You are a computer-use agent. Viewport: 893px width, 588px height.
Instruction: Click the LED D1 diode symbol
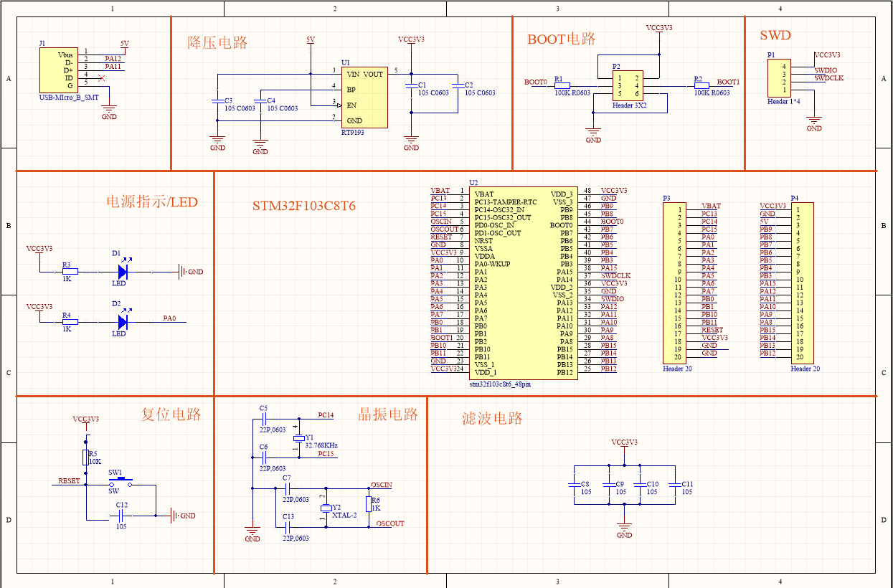[122, 271]
